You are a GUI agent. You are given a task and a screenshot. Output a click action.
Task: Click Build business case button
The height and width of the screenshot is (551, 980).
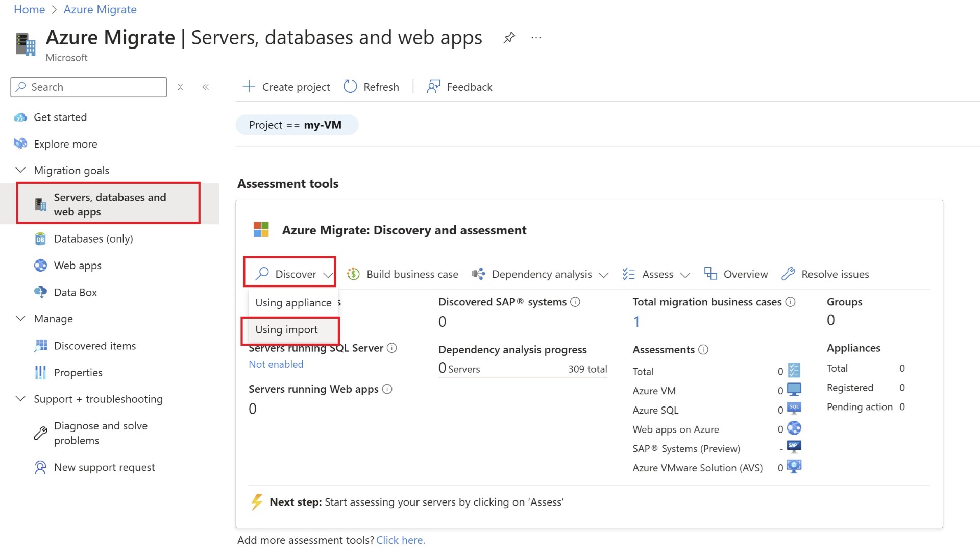pyautogui.click(x=403, y=274)
